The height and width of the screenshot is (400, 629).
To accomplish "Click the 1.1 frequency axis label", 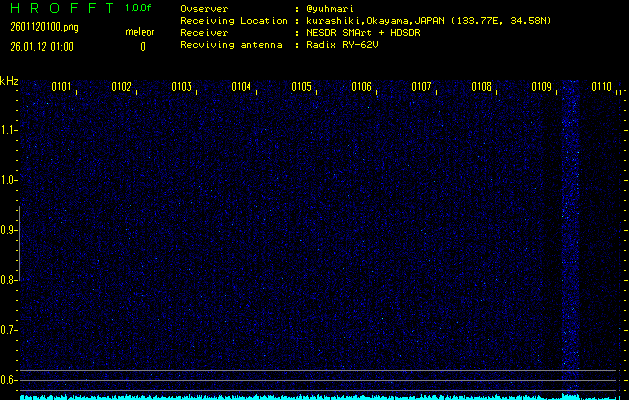I will point(9,130).
